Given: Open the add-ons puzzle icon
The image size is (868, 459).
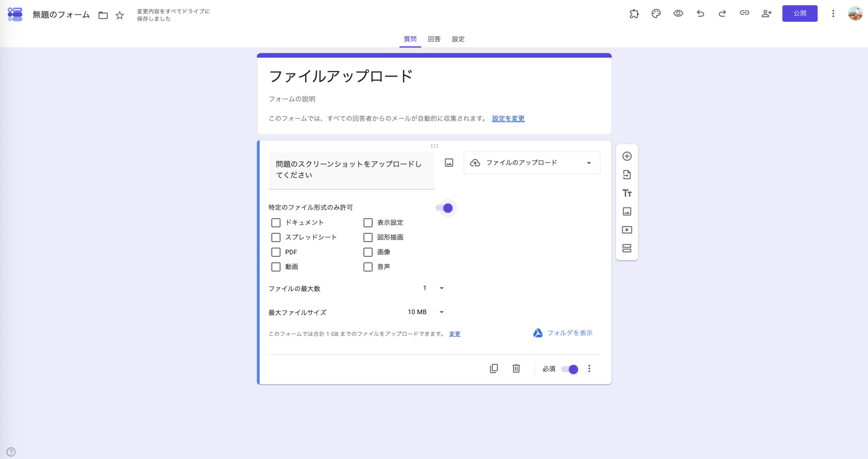Looking at the screenshot, I should click(x=634, y=14).
